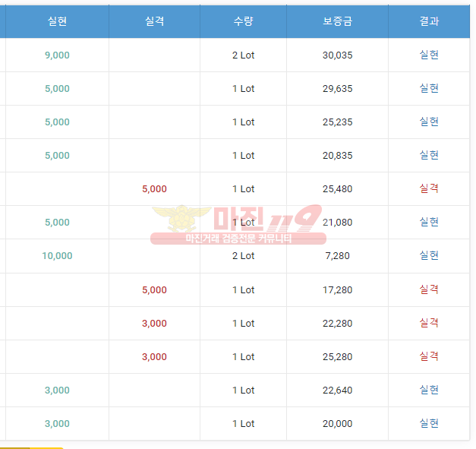
Task: Select 2 Lot in the 7,280 row
Action: point(243,256)
